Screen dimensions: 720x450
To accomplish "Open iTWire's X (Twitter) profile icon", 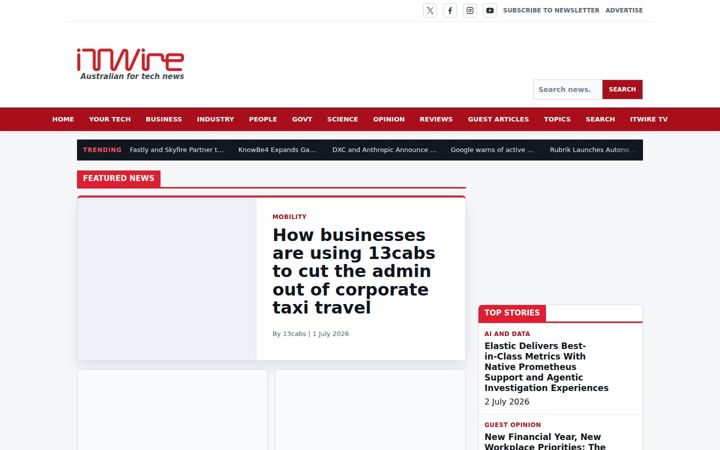I will [430, 11].
